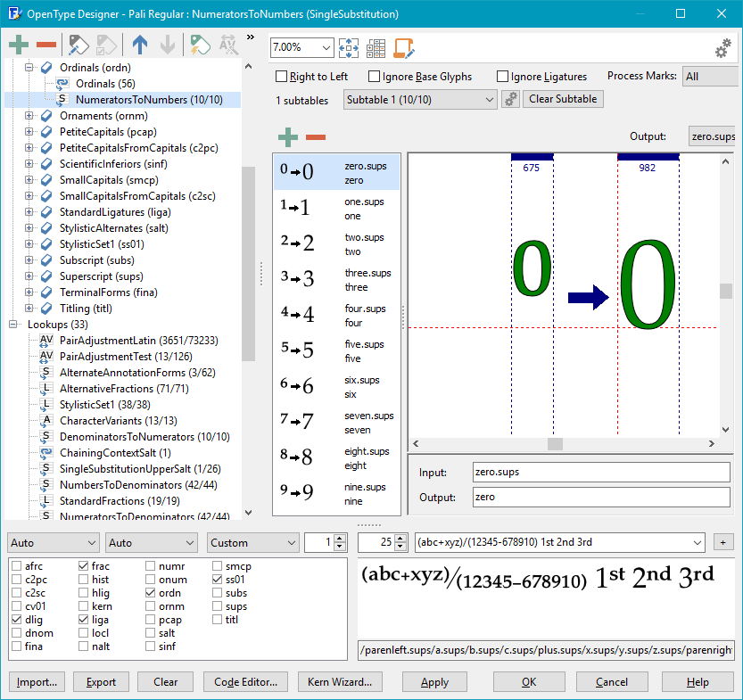Image resolution: width=743 pixels, height=700 pixels.
Task: Select the five.sups to five substitution
Action: 336,351
